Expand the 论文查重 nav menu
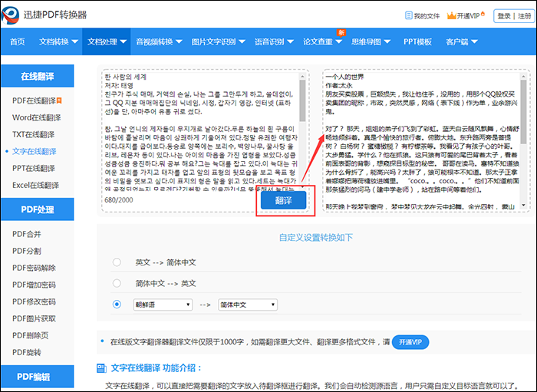Screen dimensions: 537x392 322,41
